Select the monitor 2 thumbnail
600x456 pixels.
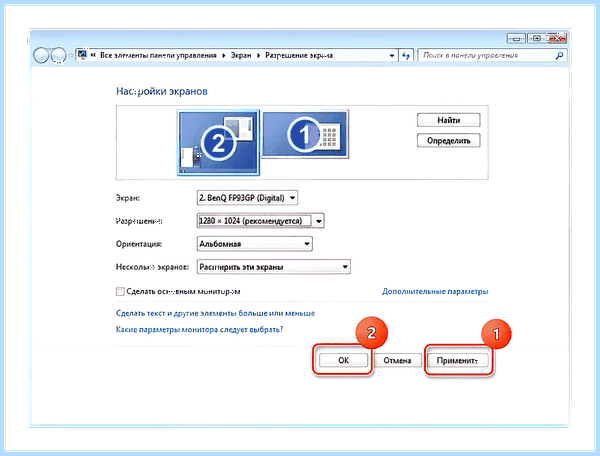pyautogui.click(x=218, y=142)
